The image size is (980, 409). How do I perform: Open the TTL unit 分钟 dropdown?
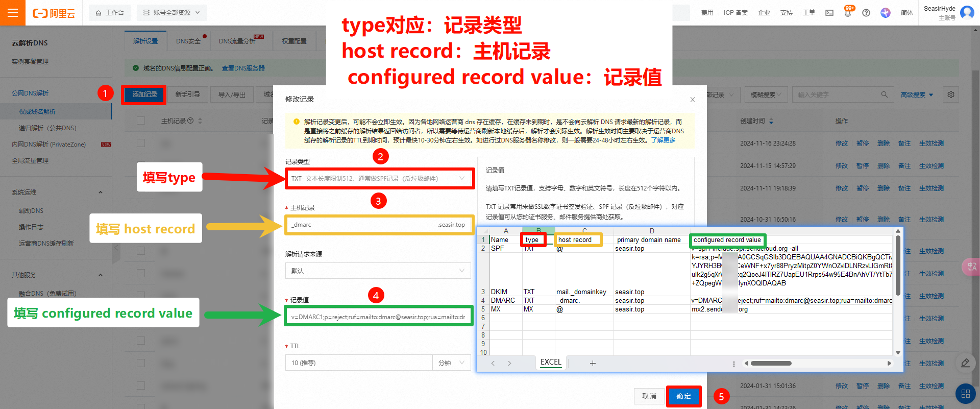pos(452,363)
